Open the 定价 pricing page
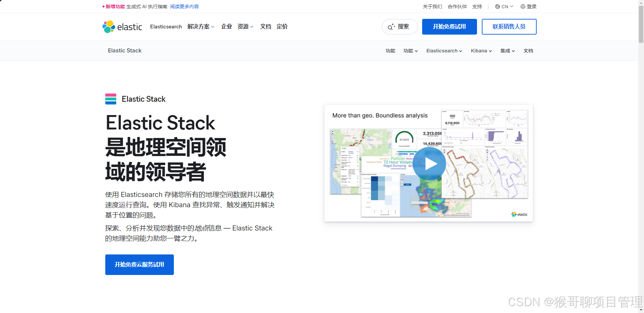644x313 pixels. (x=282, y=27)
